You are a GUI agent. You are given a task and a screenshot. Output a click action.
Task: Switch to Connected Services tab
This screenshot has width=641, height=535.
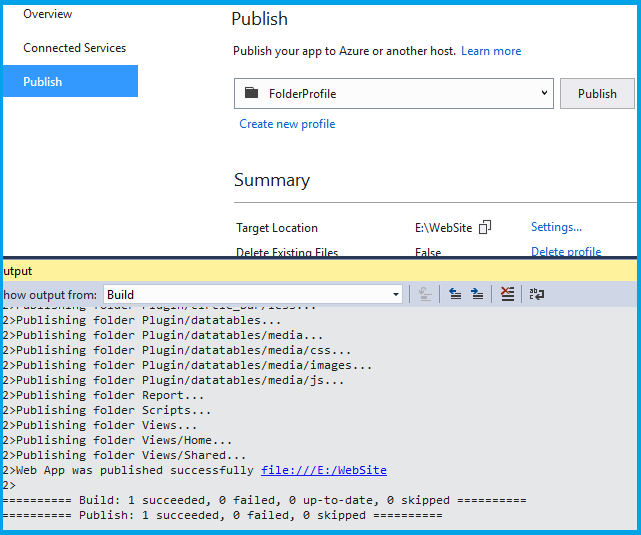75,48
